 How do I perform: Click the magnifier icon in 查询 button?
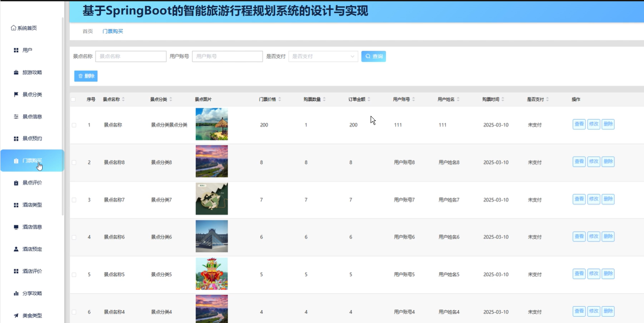click(x=368, y=56)
